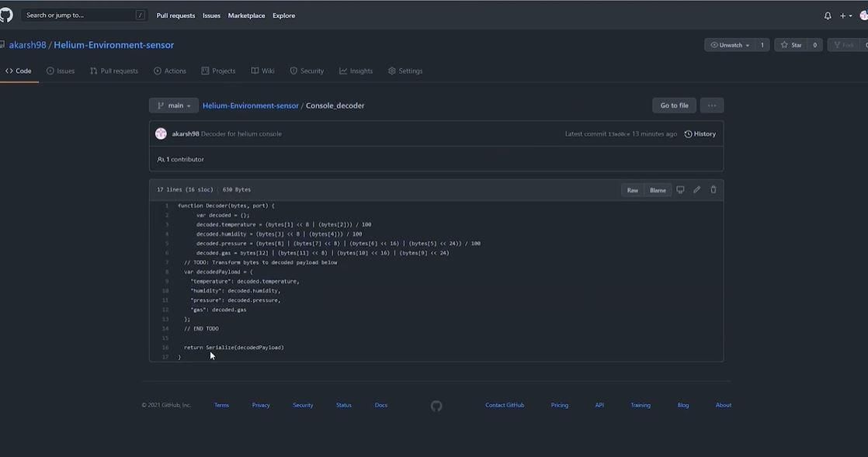View the Raw file
Screen dimensions: 868x457
coord(633,190)
